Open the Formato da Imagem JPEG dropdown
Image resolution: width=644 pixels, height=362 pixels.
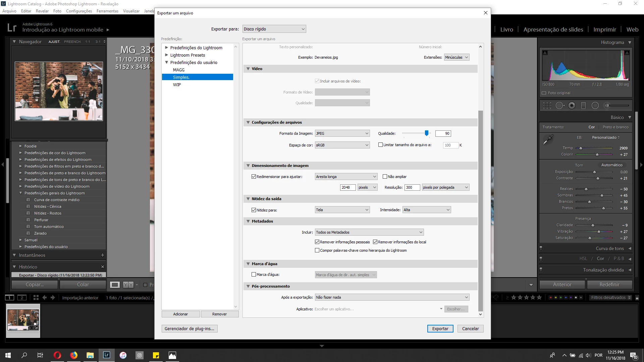point(342,133)
